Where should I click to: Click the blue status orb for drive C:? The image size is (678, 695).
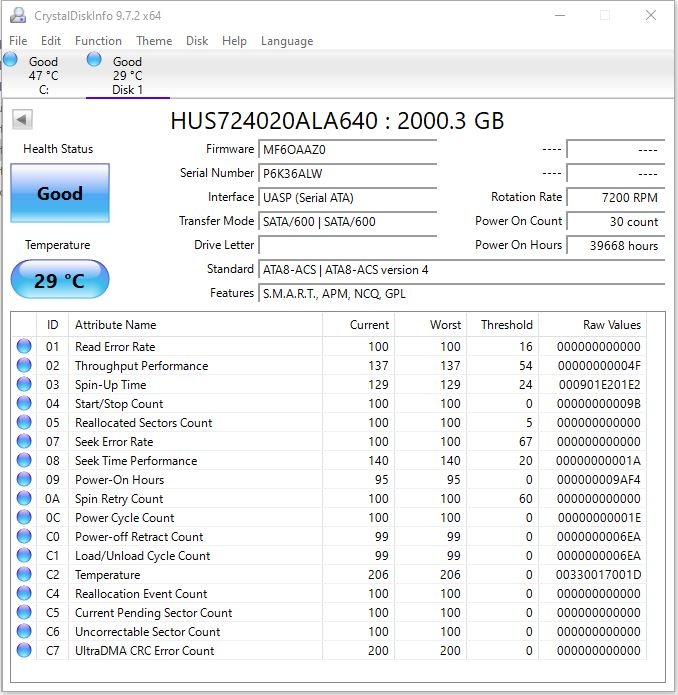[x=10, y=59]
